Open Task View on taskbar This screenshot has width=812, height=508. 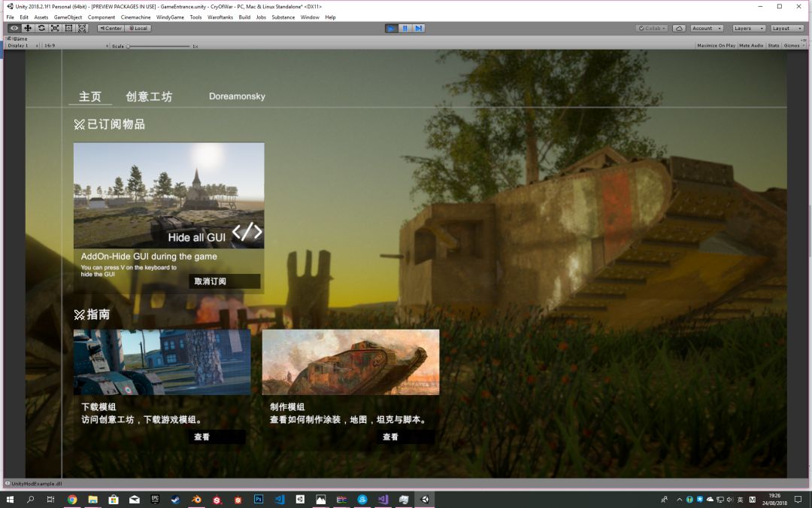[50, 499]
